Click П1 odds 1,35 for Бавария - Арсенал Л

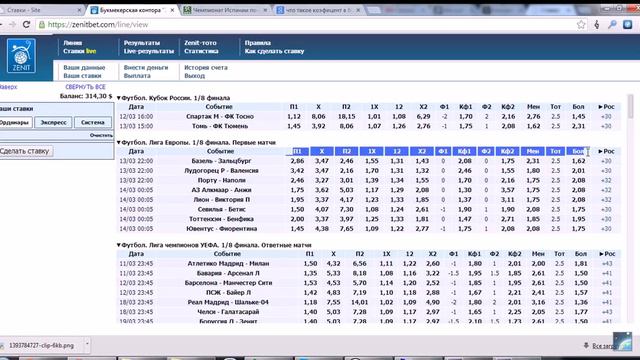click(x=310, y=273)
